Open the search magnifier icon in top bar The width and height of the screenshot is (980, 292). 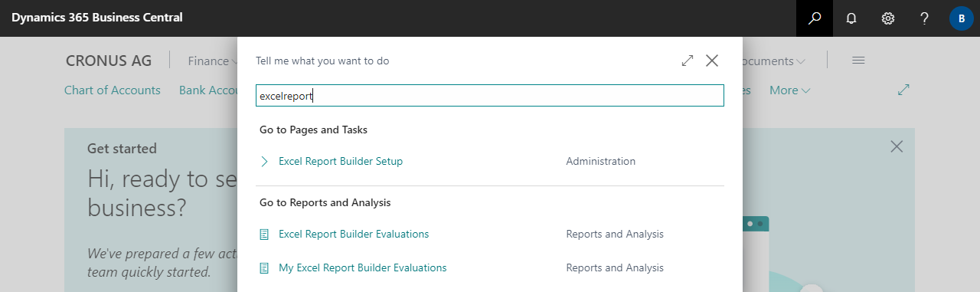pos(815,18)
